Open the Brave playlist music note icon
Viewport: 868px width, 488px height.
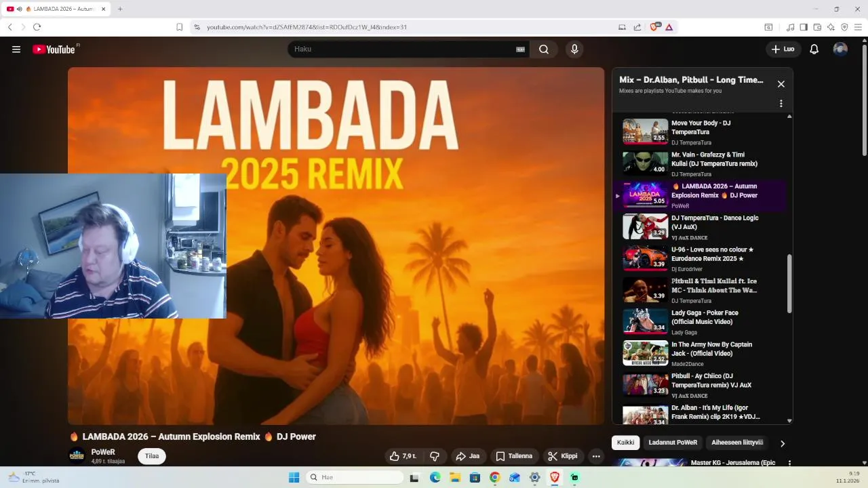point(790,27)
